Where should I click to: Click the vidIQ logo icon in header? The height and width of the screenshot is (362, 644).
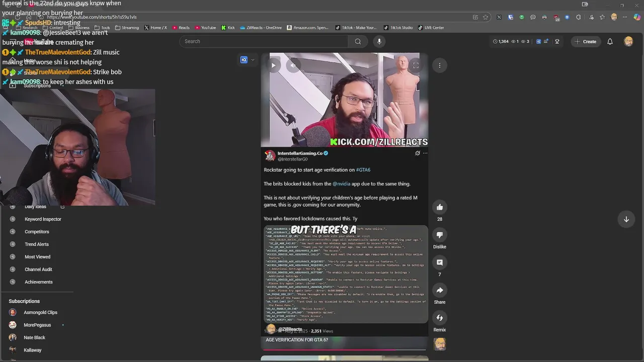pyautogui.click(x=538, y=41)
